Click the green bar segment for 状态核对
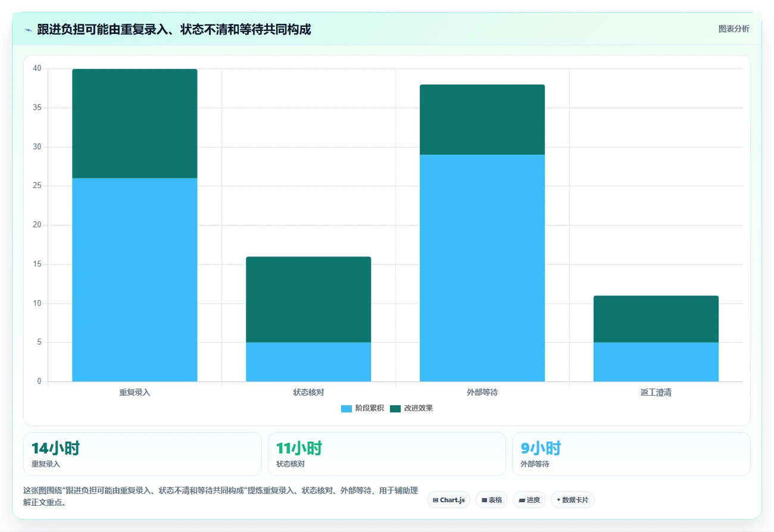774x532 pixels. [x=308, y=299]
